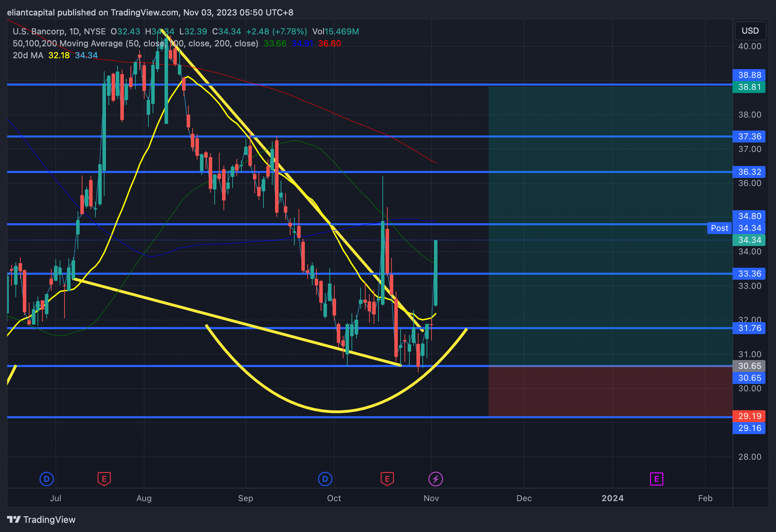Click the Post market price label

[x=719, y=228]
